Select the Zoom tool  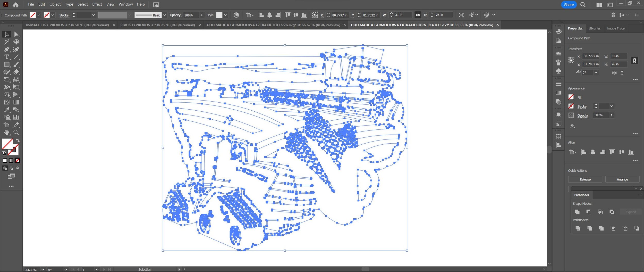16,132
